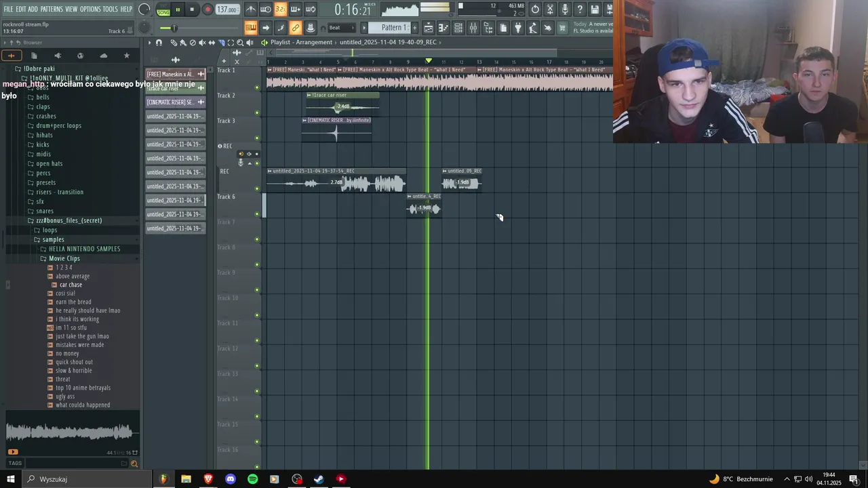
Task: Open the Playlist view button
Action: pyautogui.click(x=428, y=28)
